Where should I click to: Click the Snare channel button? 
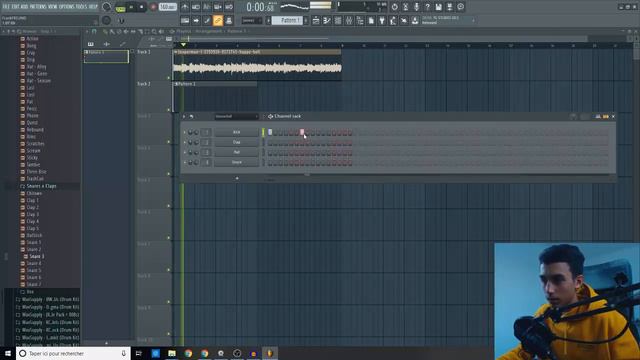237,162
